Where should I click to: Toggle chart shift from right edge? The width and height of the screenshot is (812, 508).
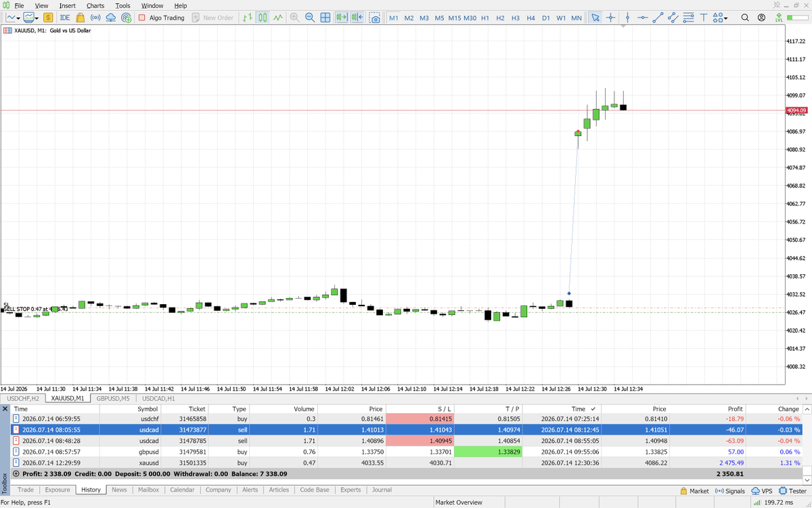357,18
